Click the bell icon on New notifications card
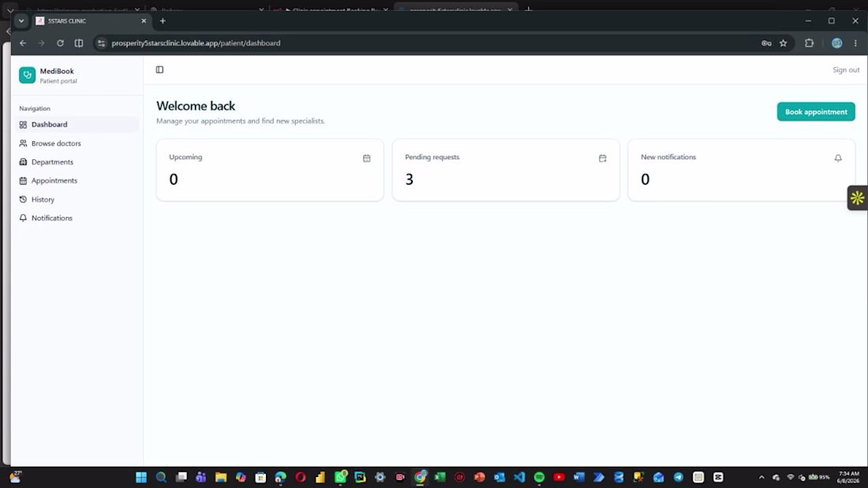 [x=838, y=158]
